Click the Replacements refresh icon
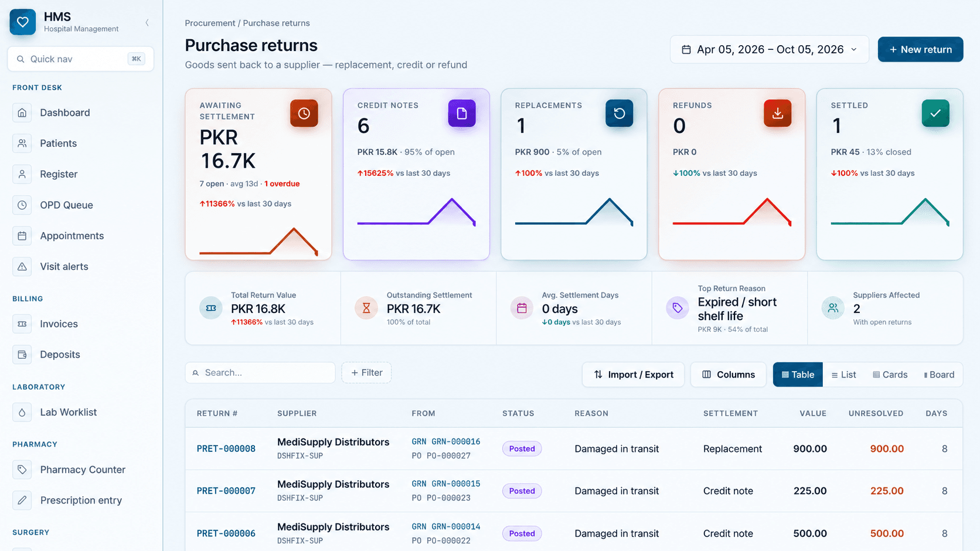This screenshot has height=551, width=980. [x=620, y=113]
